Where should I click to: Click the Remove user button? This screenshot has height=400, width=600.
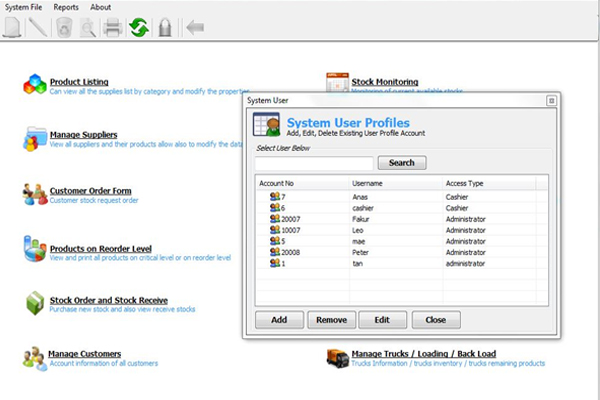point(331,320)
